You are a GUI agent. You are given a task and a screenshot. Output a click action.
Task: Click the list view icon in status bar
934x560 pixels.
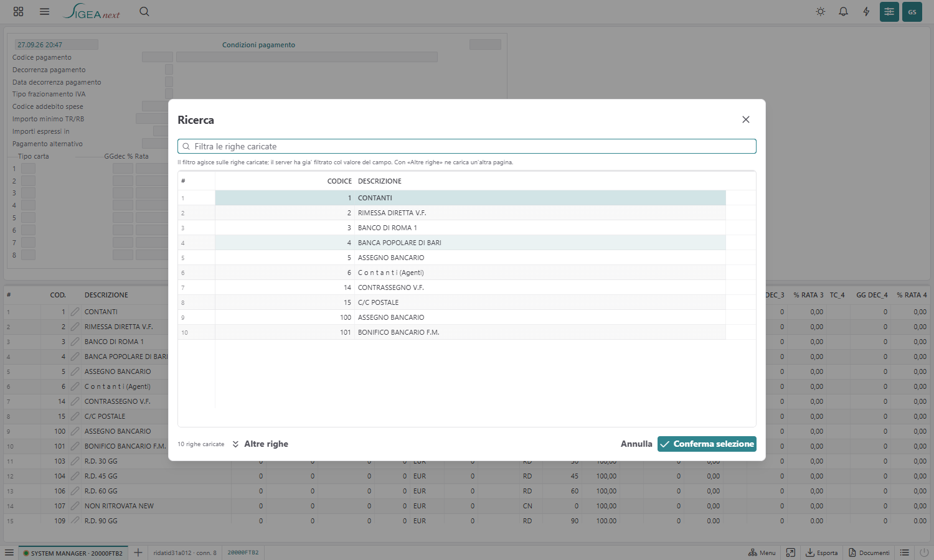click(x=905, y=553)
